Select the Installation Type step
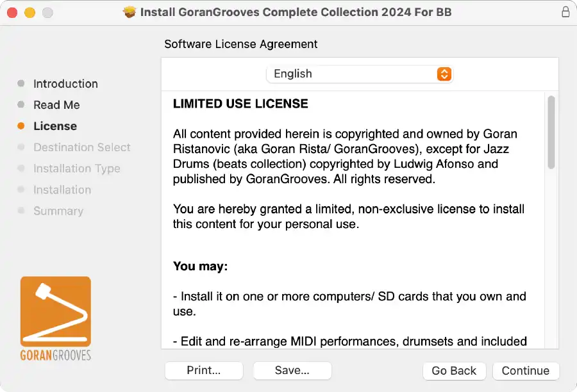 (x=76, y=169)
